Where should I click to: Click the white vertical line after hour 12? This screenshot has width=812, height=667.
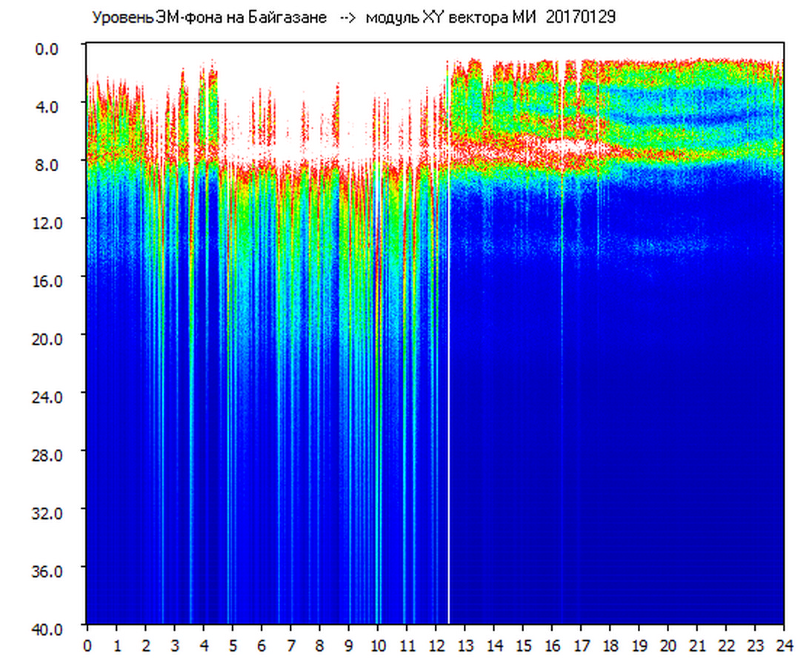pyautogui.click(x=449, y=371)
